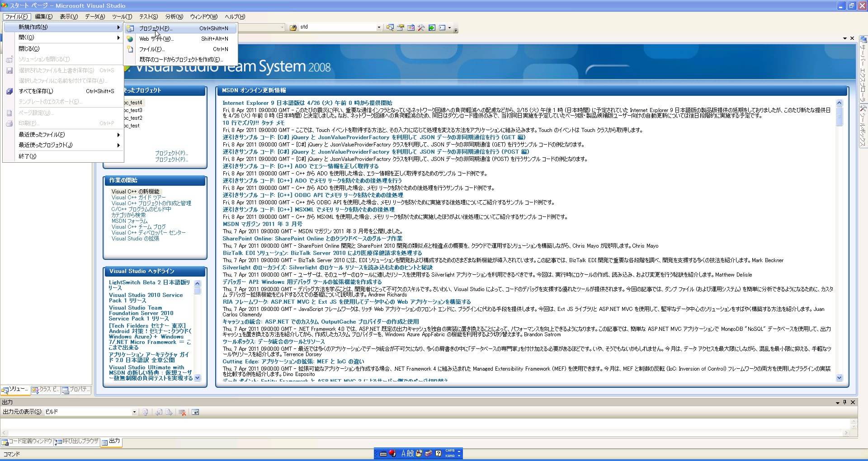Open Solution Explorer toolbar icon
868x461 pixels.
[x=390, y=28]
